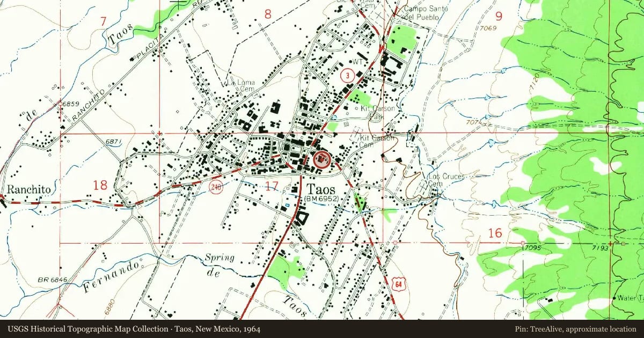644x338 pixels.
Task: Click the '7095' elevation marker
Action: [x=533, y=248]
